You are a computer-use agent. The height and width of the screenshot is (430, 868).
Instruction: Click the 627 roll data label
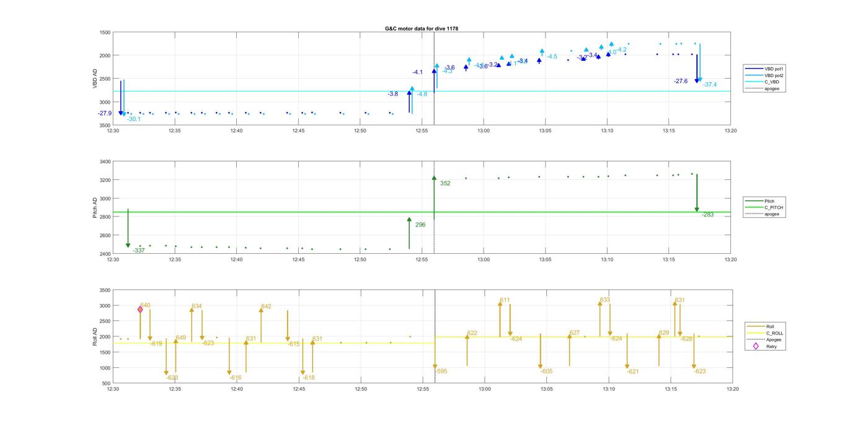(575, 333)
